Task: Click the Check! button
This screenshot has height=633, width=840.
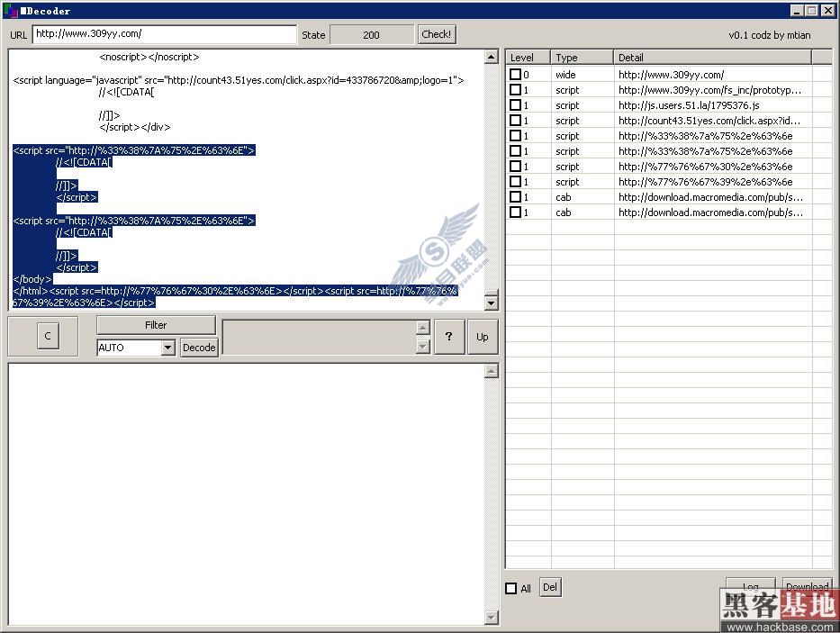Action: 436,34
